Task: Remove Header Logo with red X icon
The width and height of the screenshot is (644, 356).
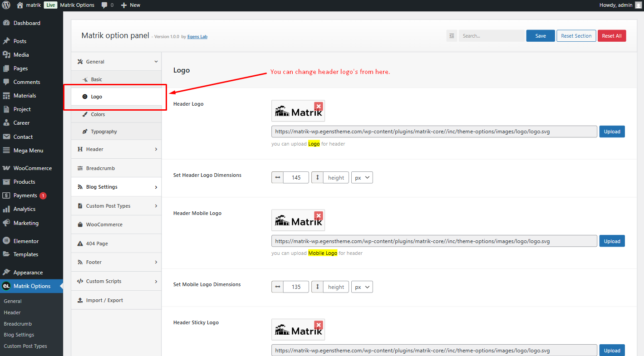Action: [319, 106]
